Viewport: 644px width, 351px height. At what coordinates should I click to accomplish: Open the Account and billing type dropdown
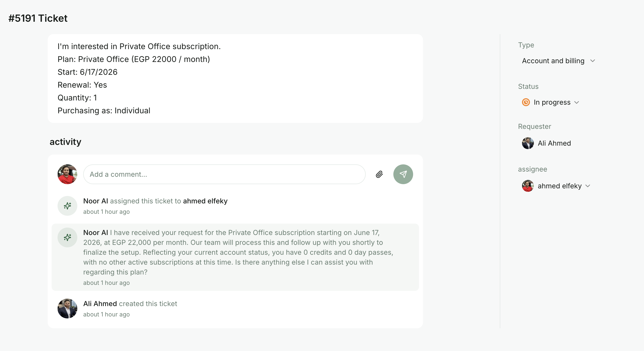[x=559, y=61]
